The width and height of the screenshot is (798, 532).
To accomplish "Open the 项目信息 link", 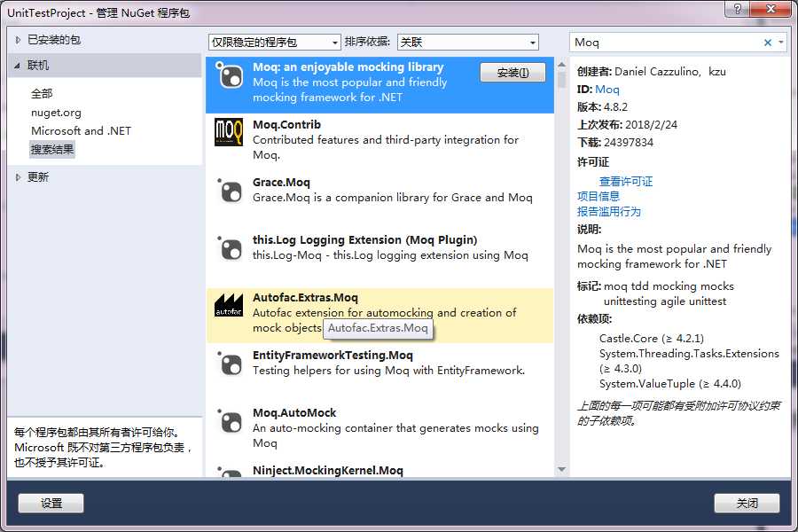I will [598, 196].
